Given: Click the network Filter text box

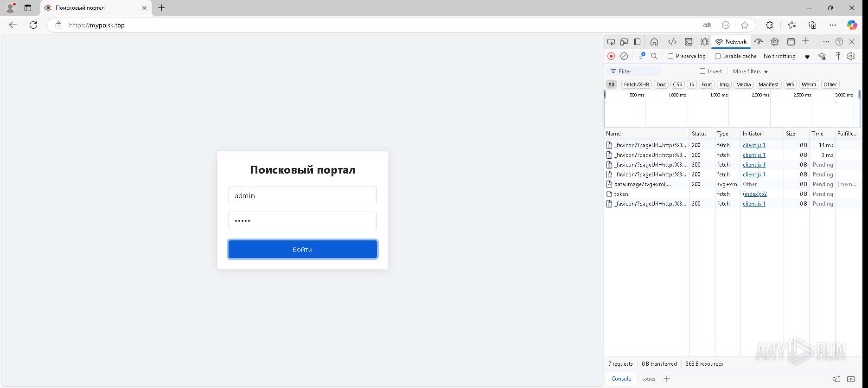Looking at the screenshot, I should (x=634, y=71).
